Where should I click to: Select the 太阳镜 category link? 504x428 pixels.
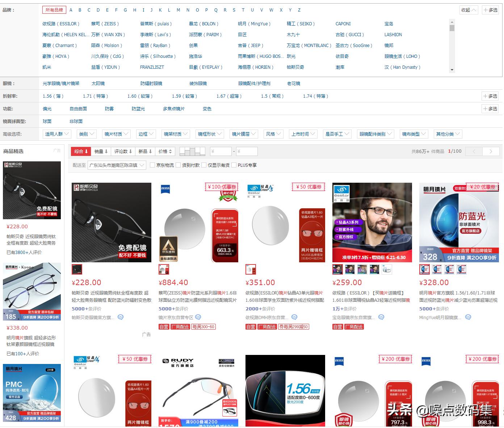click(98, 84)
